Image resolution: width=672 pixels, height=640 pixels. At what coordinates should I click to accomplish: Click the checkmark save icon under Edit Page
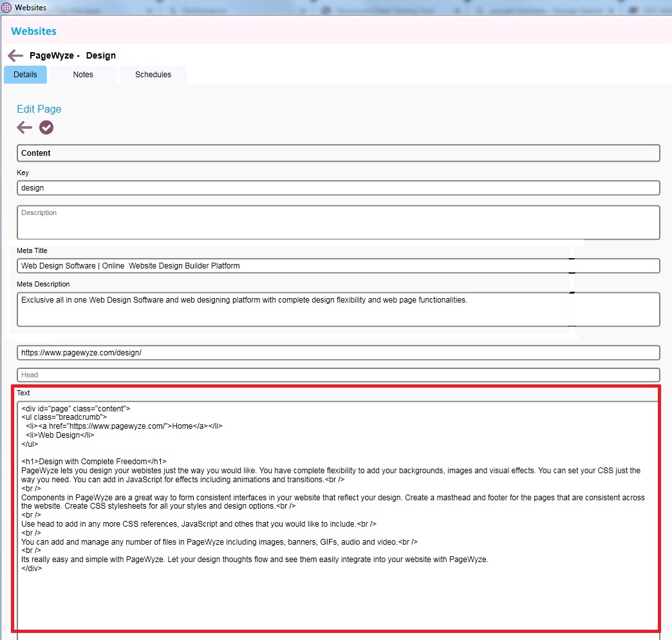(46, 127)
